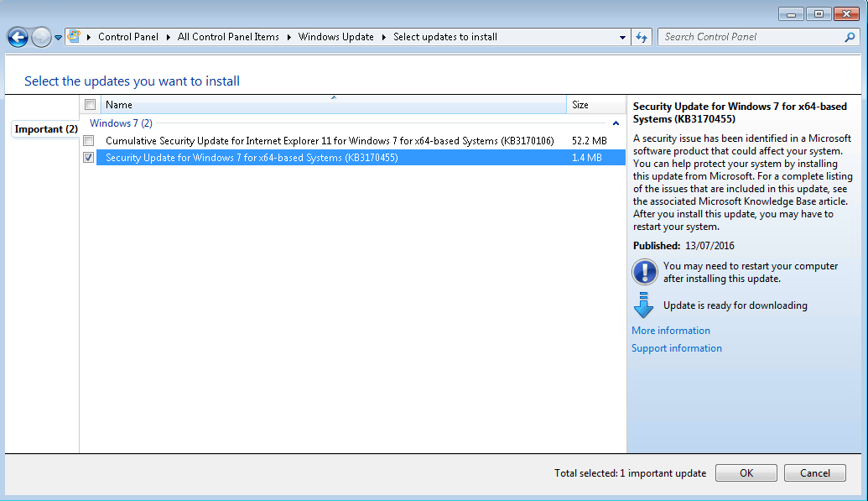This screenshot has width=868, height=501.
Task: Click the 52.2 MB size value
Action: point(590,141)
